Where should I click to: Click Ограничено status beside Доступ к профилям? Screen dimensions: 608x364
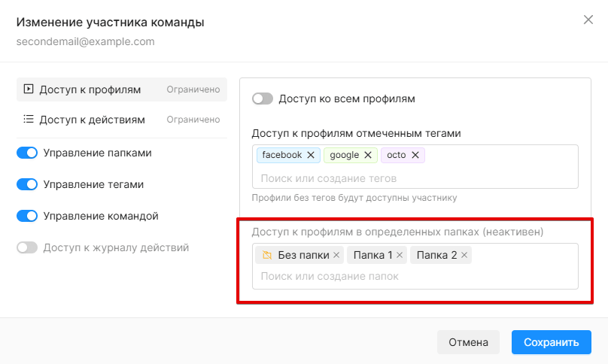point(193,89)
